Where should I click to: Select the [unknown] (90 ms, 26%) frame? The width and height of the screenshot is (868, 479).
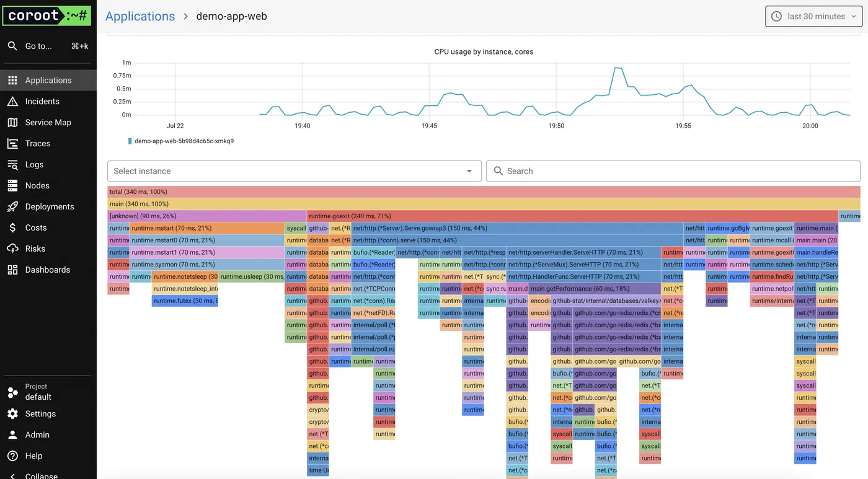(x=207, y=216)
